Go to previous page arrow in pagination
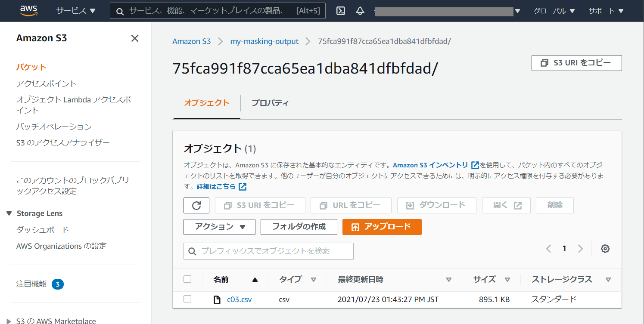Viewport: 644px width, 324px height. pos(548,249)
